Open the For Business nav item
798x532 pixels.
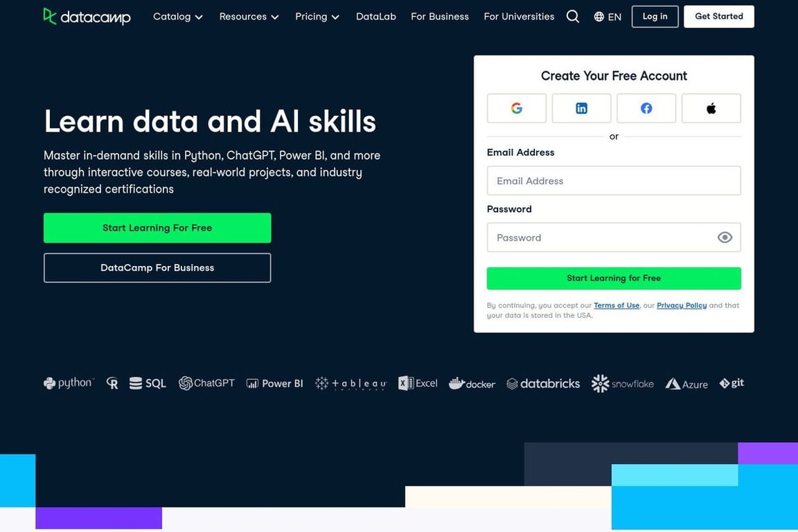click(x=440, y=17)
